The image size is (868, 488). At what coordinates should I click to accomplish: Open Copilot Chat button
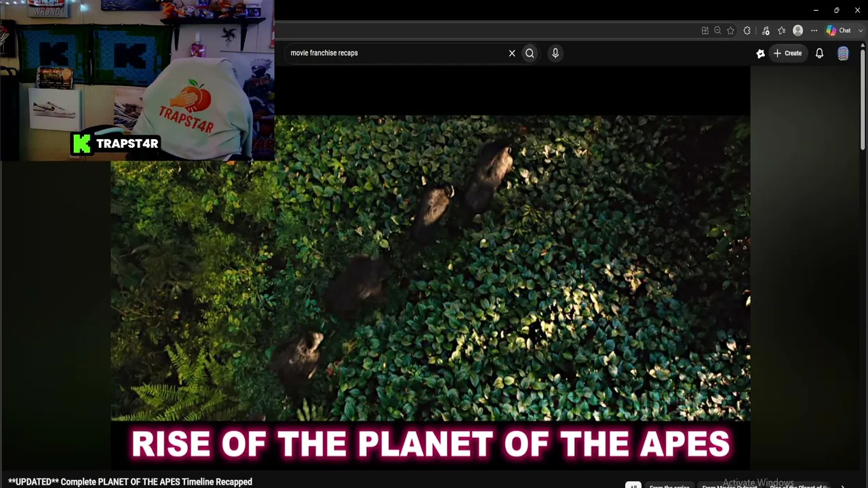click(839, 30)
